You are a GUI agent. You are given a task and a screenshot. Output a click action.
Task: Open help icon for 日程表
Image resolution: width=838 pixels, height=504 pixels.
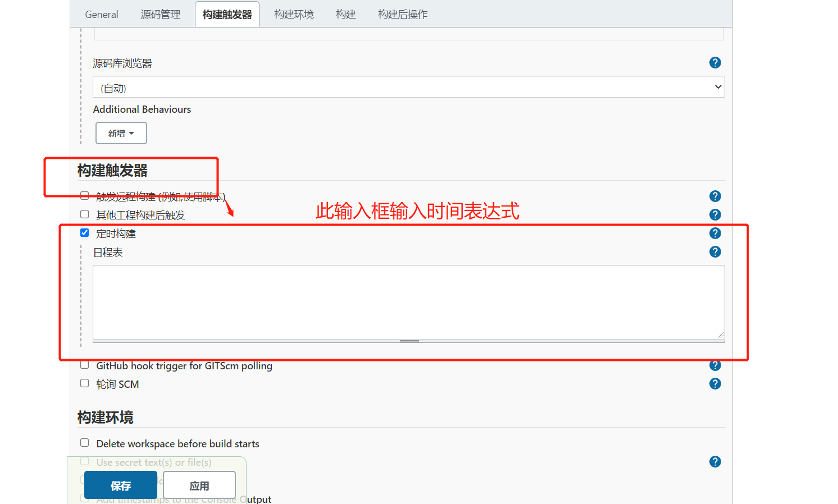coord(715,252)
